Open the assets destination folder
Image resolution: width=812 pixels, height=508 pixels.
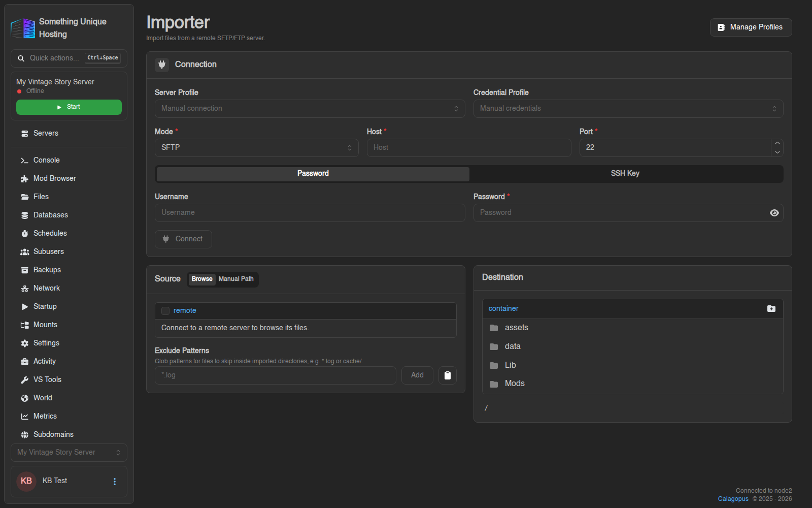pyautogui.click(x=632, y=328)
